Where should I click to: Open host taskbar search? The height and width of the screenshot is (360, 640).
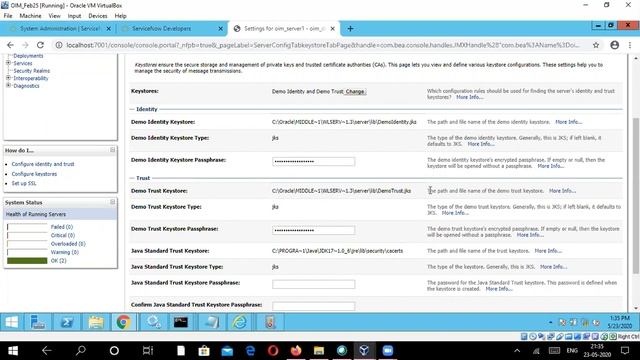(x=81, y=351)
